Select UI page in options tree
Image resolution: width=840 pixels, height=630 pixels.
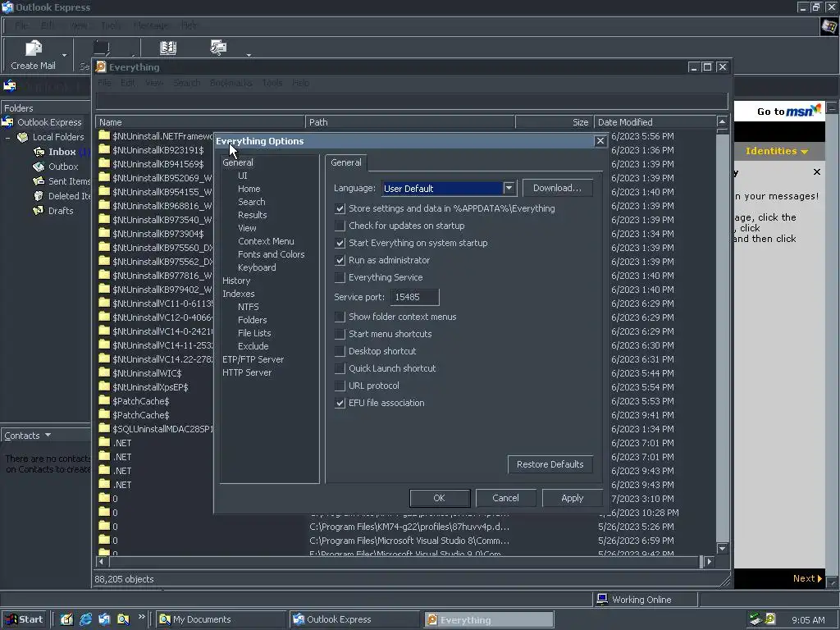243,176
